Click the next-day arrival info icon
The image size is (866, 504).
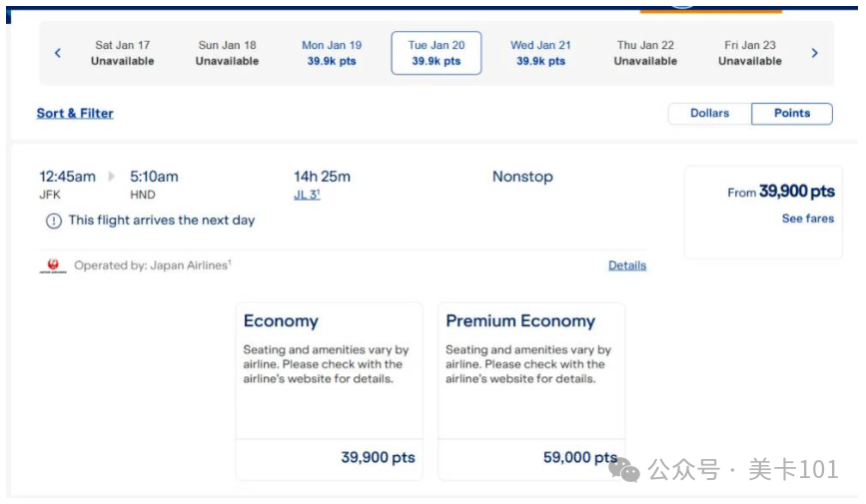pos(54,221)
